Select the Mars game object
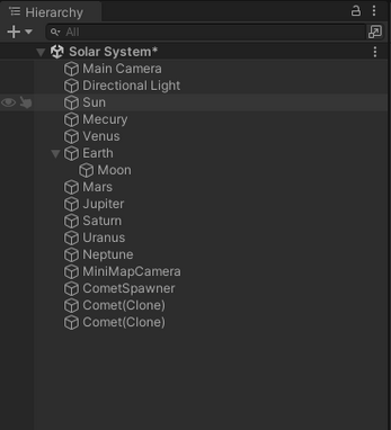Screen dimensions: 391x430 [x=97, y=187]
